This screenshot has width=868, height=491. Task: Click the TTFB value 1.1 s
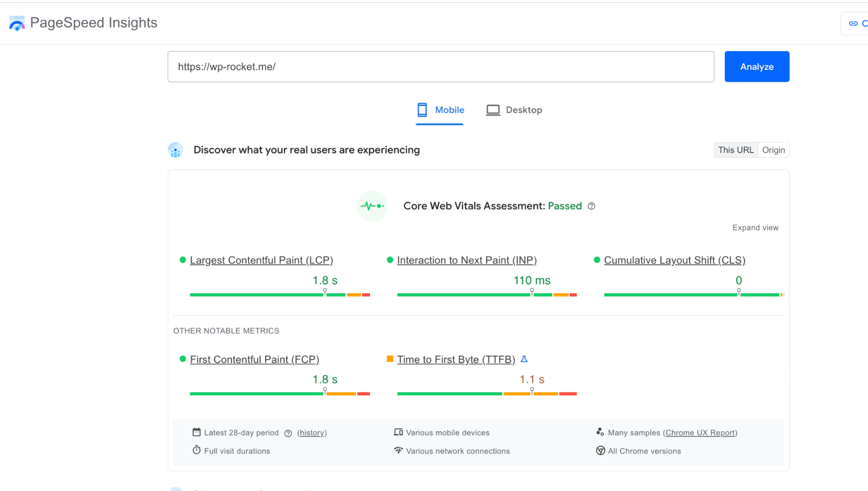pyautogui.click(x=532, y=379)
